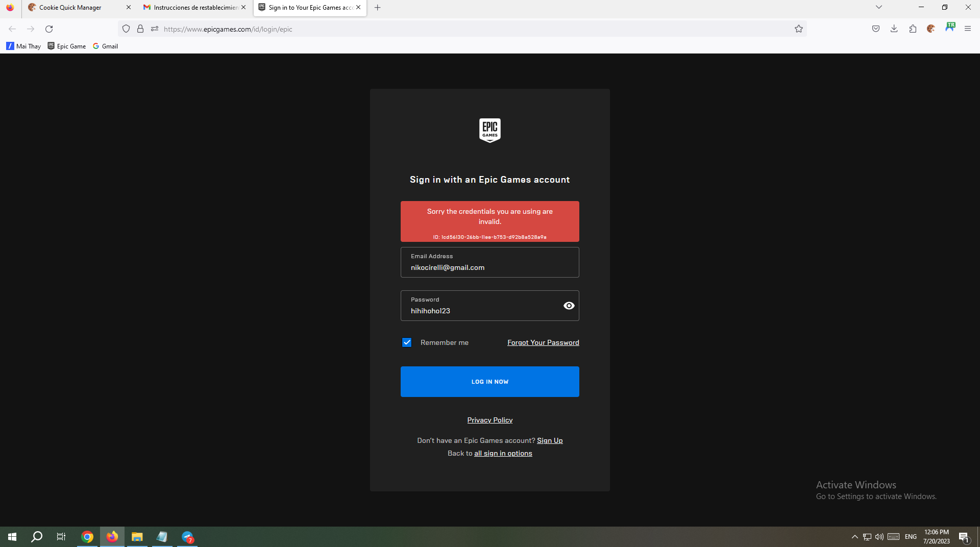Image resolution: width=980 pixels, height=547 pixels.
Task: Open Task View on taskbar
Action: [x=61, y=537]
